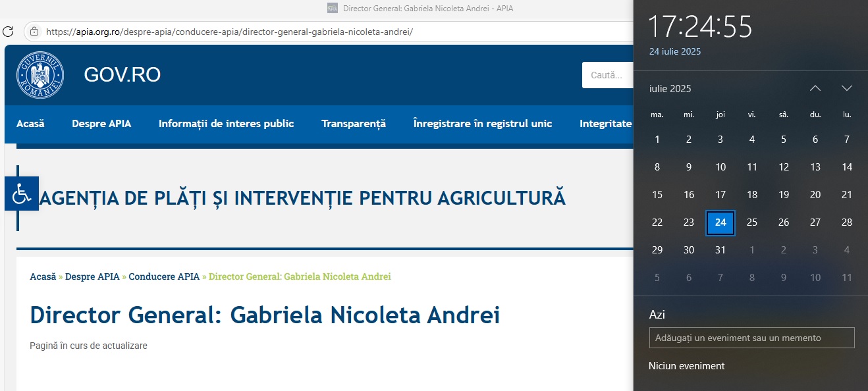Open the accessibility wheelchair widget
Screen dimensions: 868x391
[x=22, y=194]
